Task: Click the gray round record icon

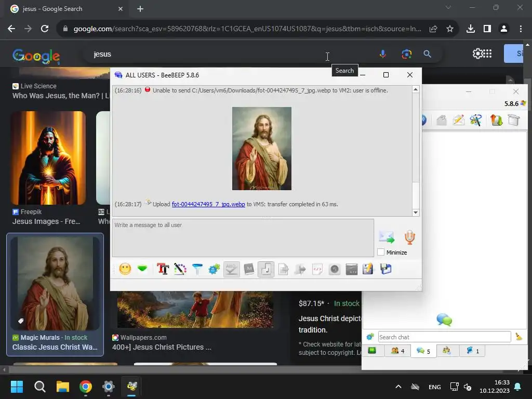Action: tap(335, 270)
